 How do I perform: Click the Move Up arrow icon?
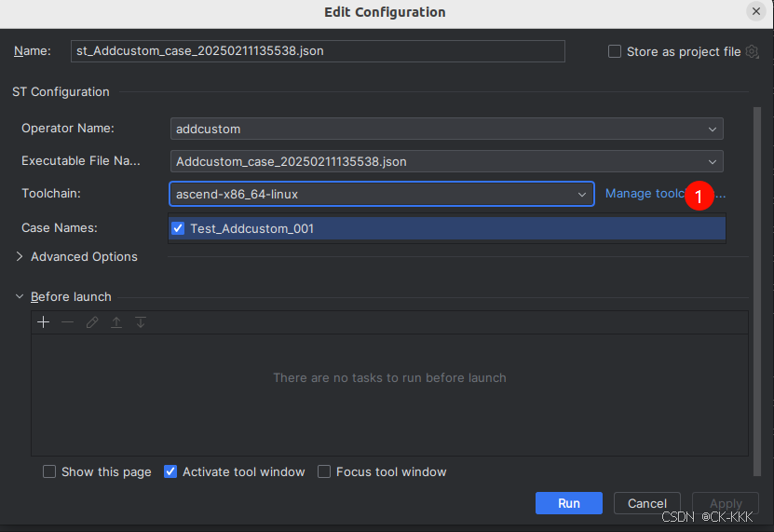pos(116,322)
